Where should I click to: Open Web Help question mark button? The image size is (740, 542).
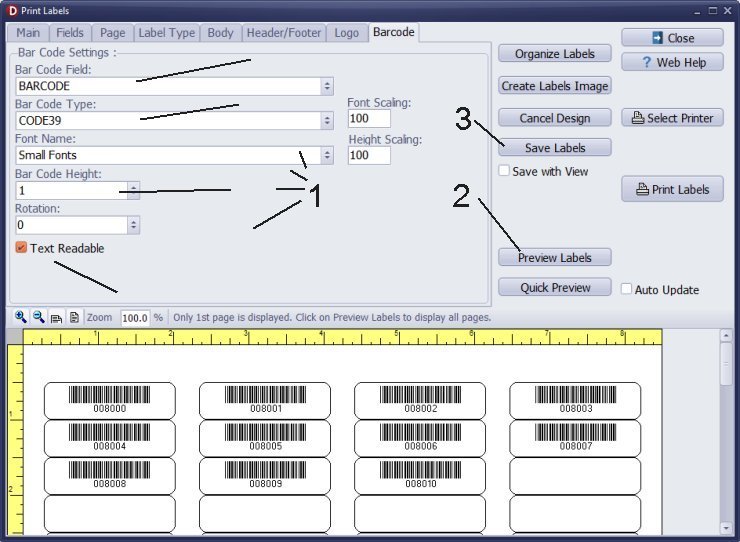pyautogui.click(x=672, y=62)
